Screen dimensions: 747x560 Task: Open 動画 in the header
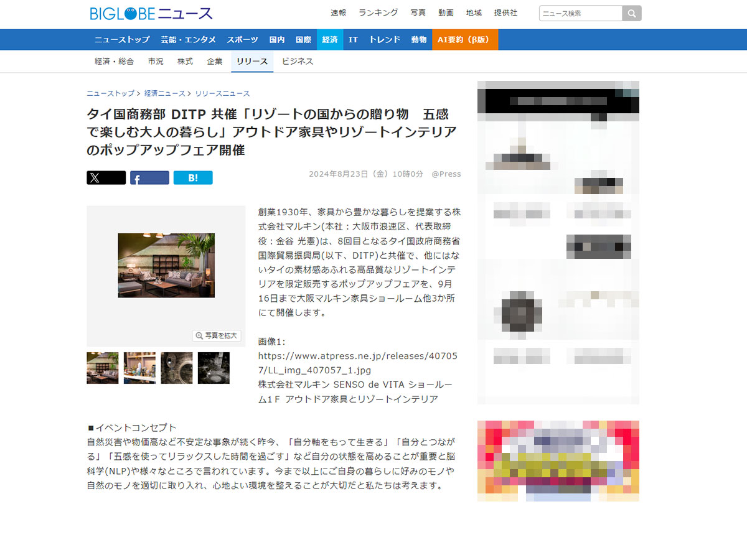point(446,13)
